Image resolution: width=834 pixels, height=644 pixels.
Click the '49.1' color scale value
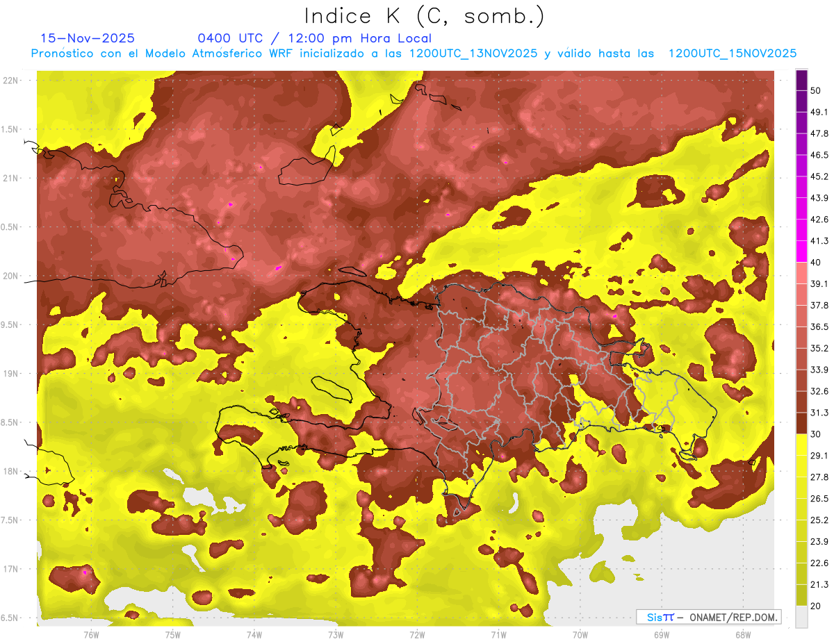(x=819, y=112)
